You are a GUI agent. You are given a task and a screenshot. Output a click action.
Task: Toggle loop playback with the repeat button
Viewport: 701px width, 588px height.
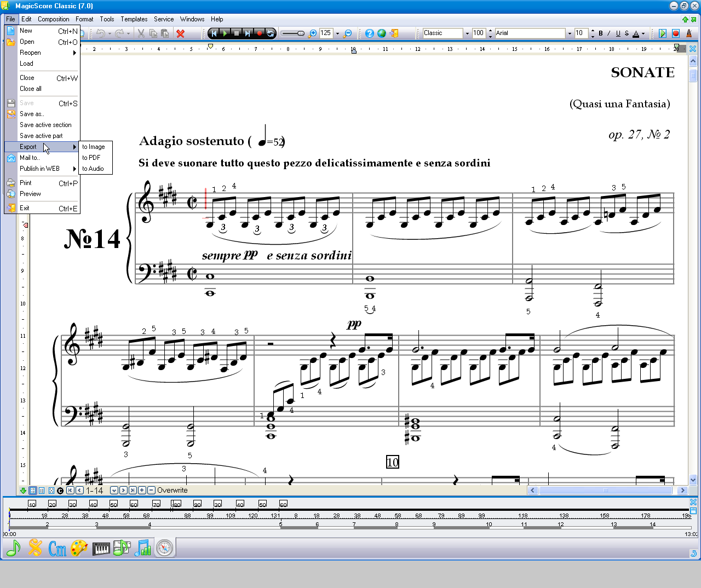271,33
